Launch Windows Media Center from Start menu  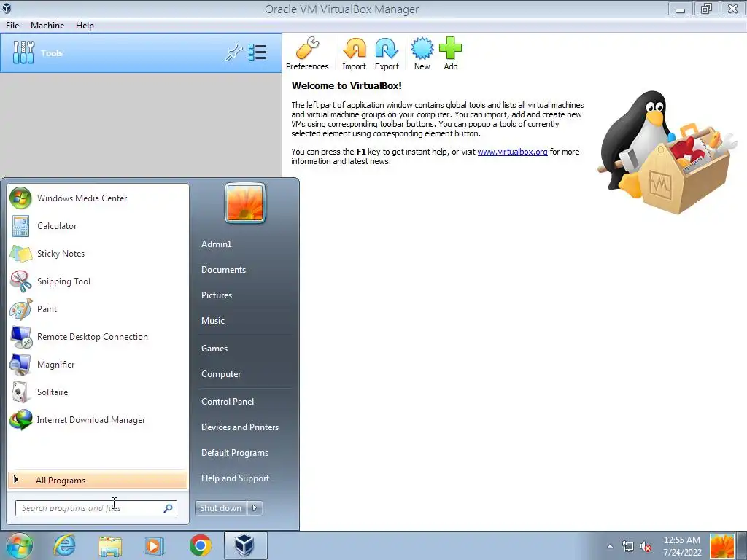(98, 198)
